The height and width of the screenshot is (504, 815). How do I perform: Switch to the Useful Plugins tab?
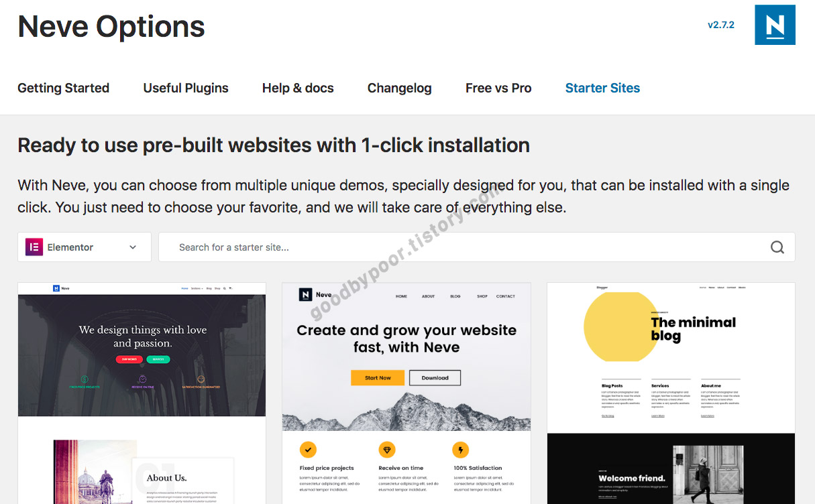pyautogui.click(x=186, y=88)
